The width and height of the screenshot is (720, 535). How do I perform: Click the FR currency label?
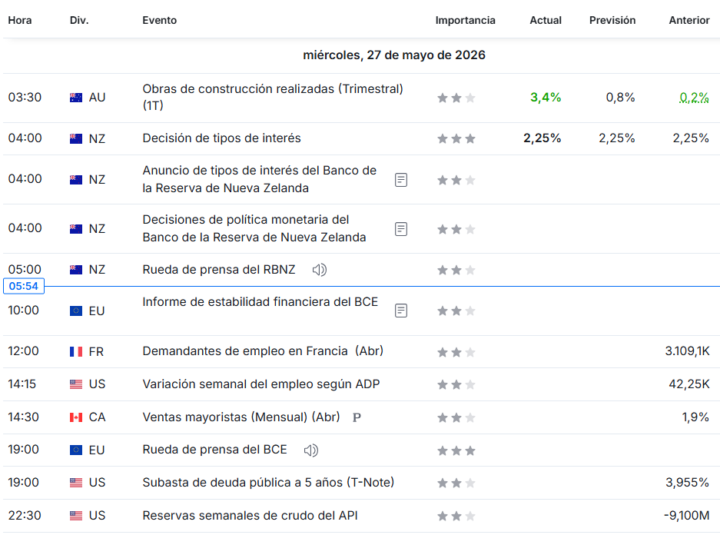[96, 352]
